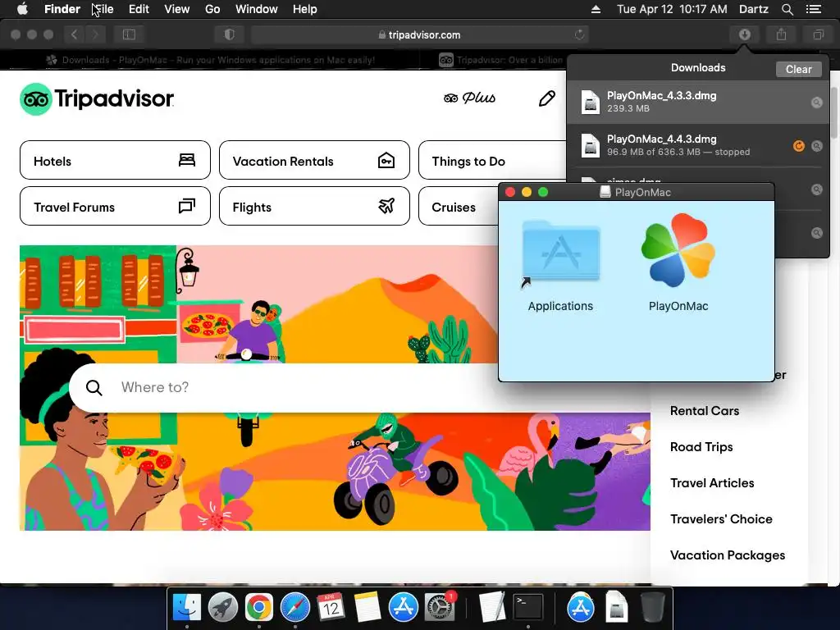Open the PlayOnMac app icon in disk window
This screenshot has height=630, width=840.
point(678,249)
